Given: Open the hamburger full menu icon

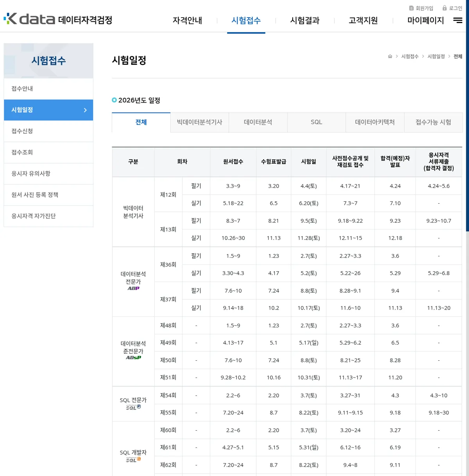Looking at the screenshot, I should (x=458, y=20).
